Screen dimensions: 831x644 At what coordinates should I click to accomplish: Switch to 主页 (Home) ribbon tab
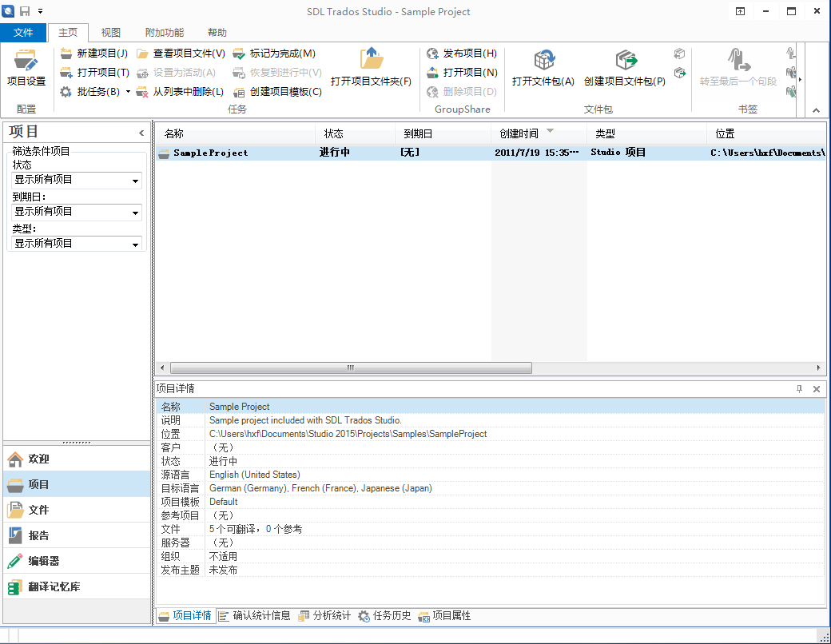coord(68,33)
